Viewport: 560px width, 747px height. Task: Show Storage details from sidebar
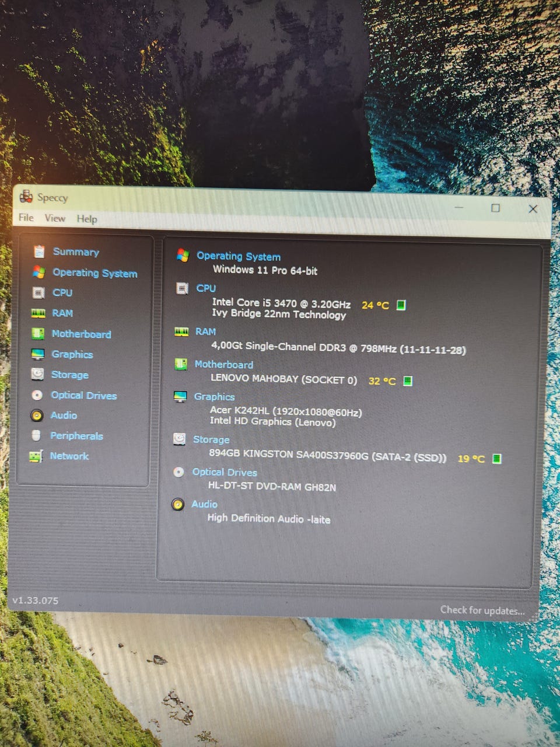click(70, 375)
